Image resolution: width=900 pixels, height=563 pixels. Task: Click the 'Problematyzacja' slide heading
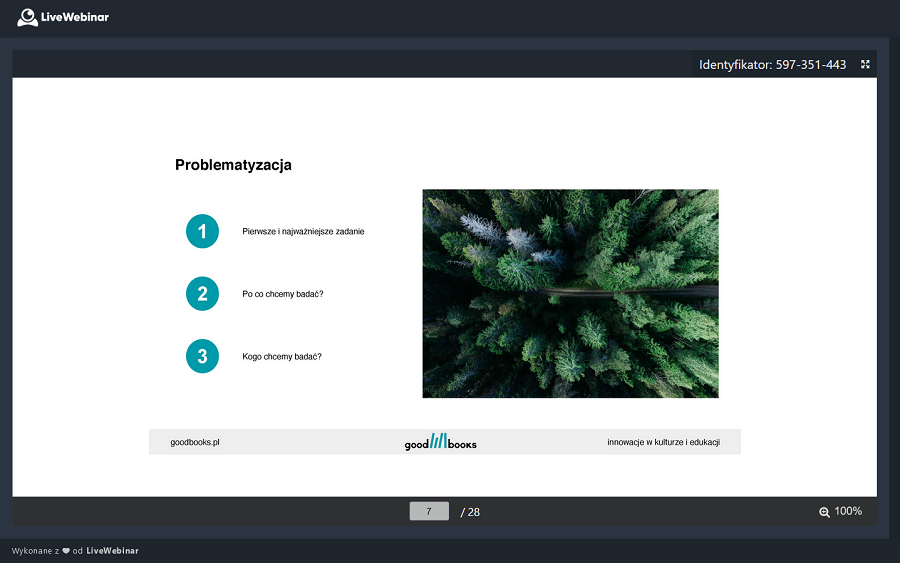coord(233,165)
